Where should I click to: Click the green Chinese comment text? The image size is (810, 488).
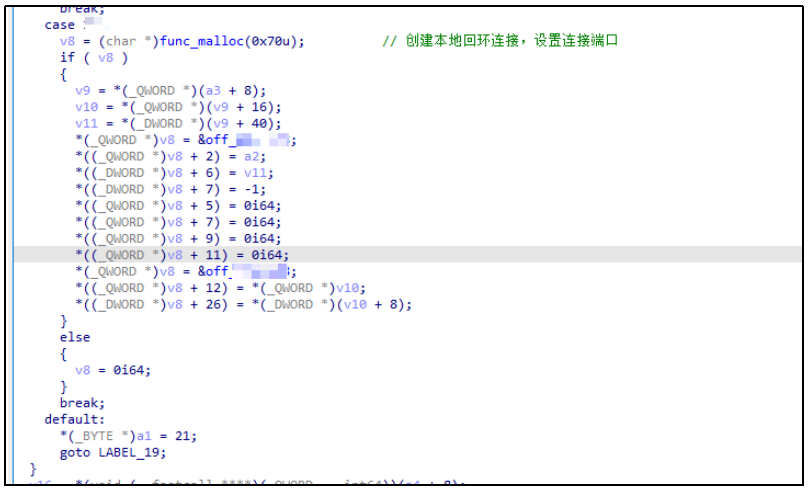(x=500, y=41)
